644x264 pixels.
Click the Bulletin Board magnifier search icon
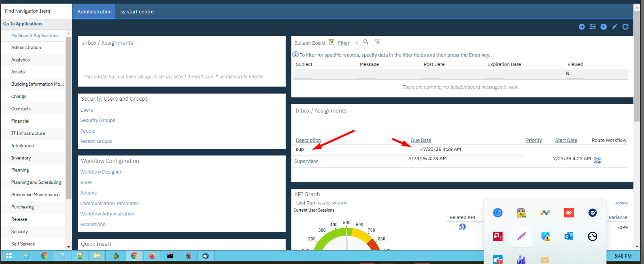coord(366,41)
